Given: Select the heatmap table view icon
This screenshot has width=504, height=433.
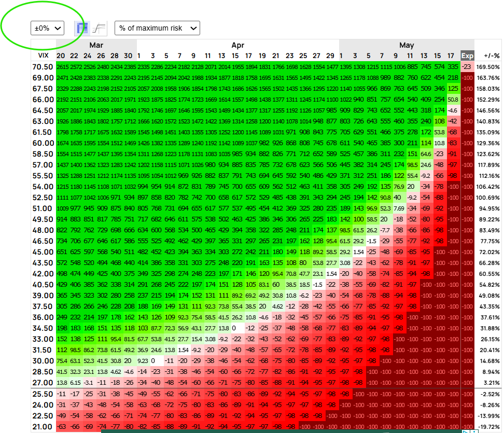Looking at the screenshot, I should tap(81, 29).
